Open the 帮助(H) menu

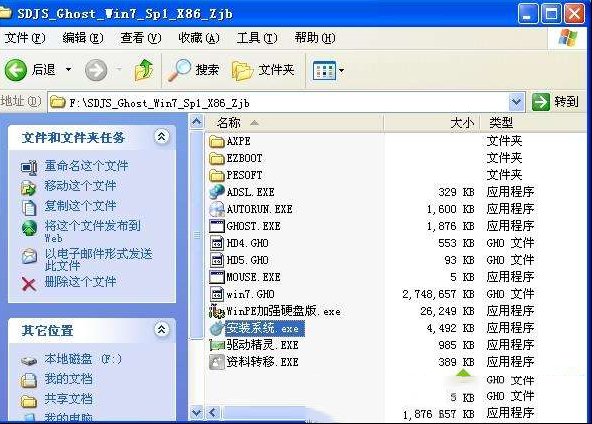click(315, 38)
